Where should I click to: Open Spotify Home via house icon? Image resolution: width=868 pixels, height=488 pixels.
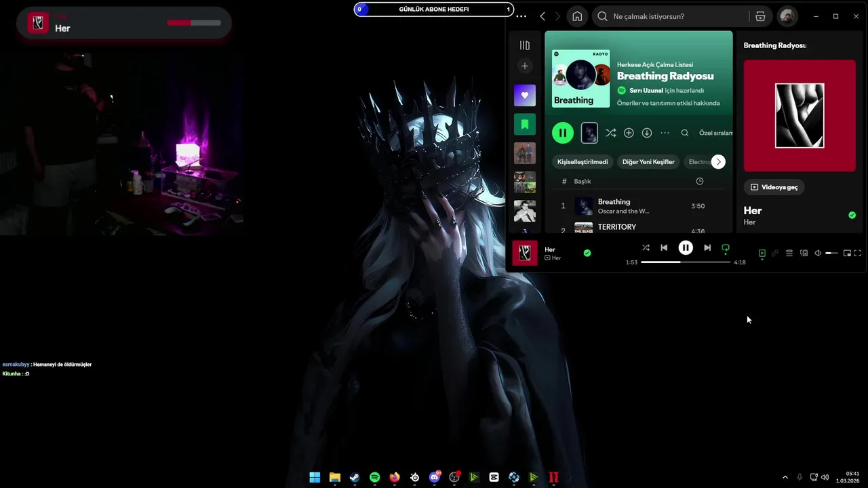point(577,16)
